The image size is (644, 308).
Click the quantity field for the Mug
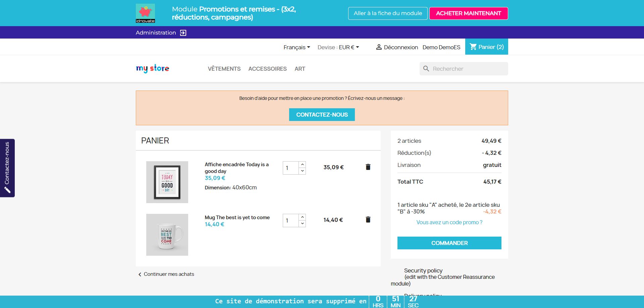[x=291, y=221]
